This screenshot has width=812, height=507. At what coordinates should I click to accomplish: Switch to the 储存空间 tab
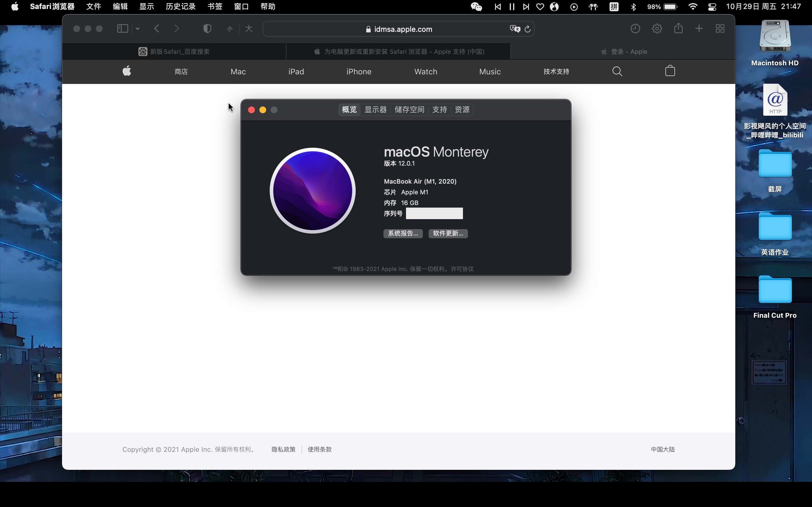(409, 110)
